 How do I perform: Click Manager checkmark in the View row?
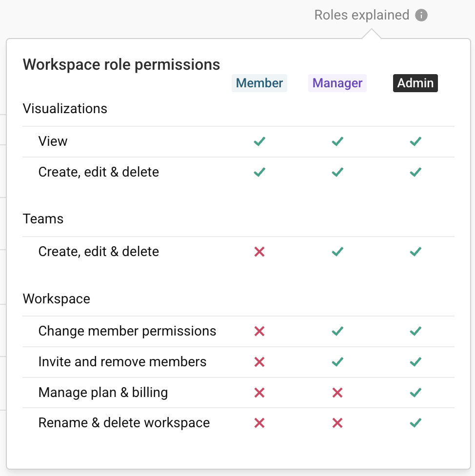(x=337, y=141)
